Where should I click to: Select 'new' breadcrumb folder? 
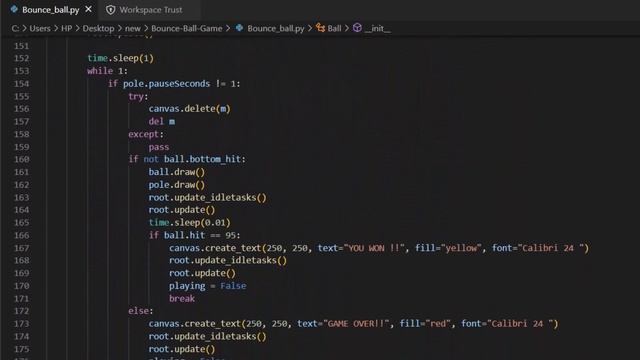coord(133,28)
